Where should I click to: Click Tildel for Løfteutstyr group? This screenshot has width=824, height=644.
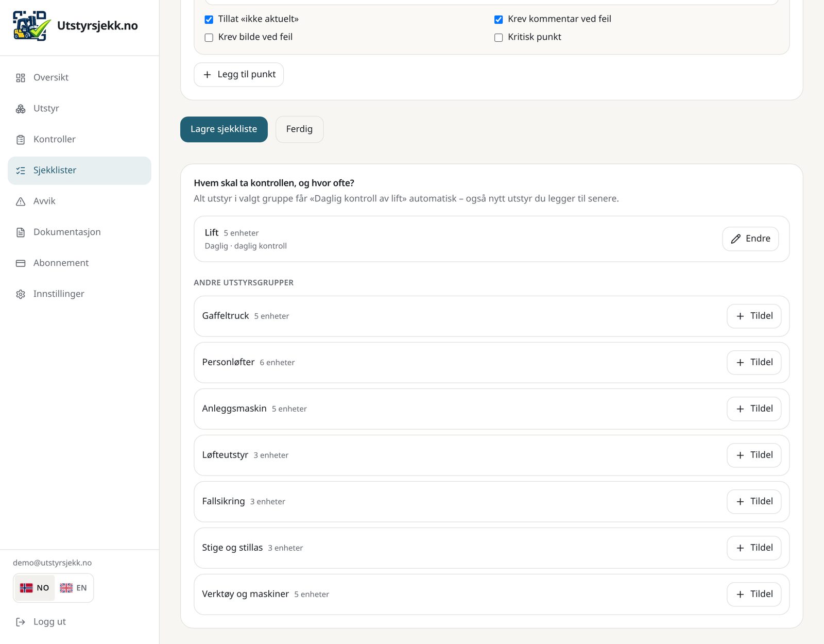[754, 455]
